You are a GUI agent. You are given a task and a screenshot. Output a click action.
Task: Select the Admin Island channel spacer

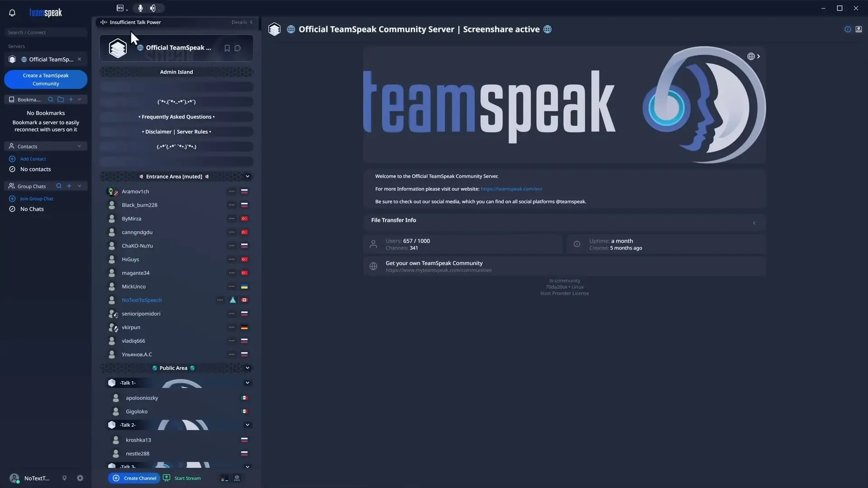(x=176, y=72)
